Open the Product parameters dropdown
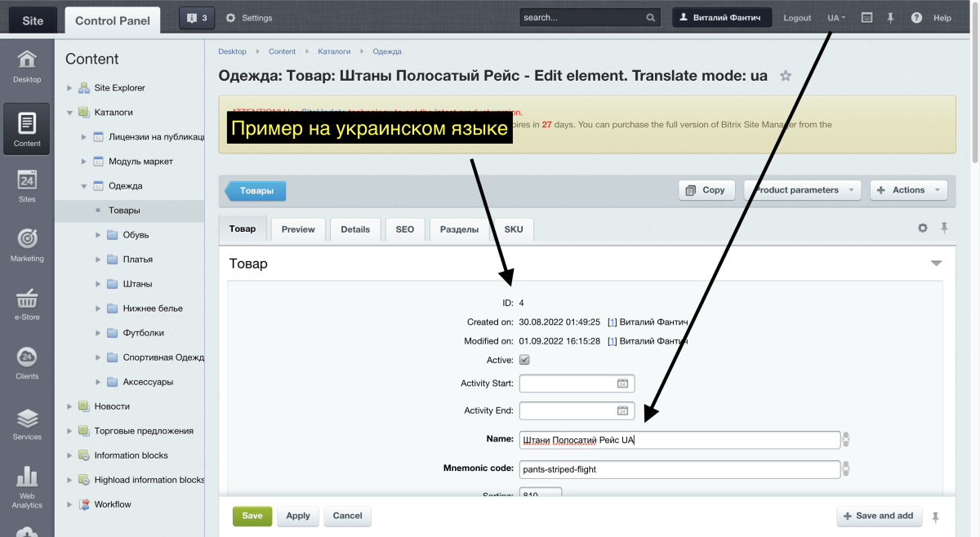 click(x=801, y=189)
